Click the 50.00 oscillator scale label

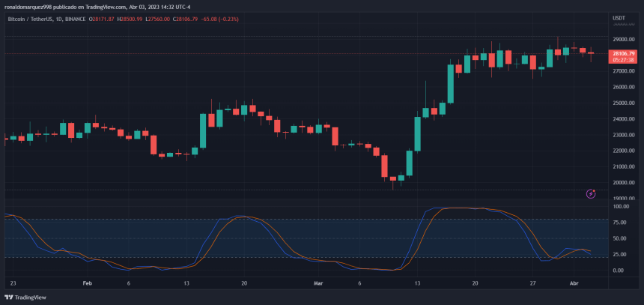[621, 238]
